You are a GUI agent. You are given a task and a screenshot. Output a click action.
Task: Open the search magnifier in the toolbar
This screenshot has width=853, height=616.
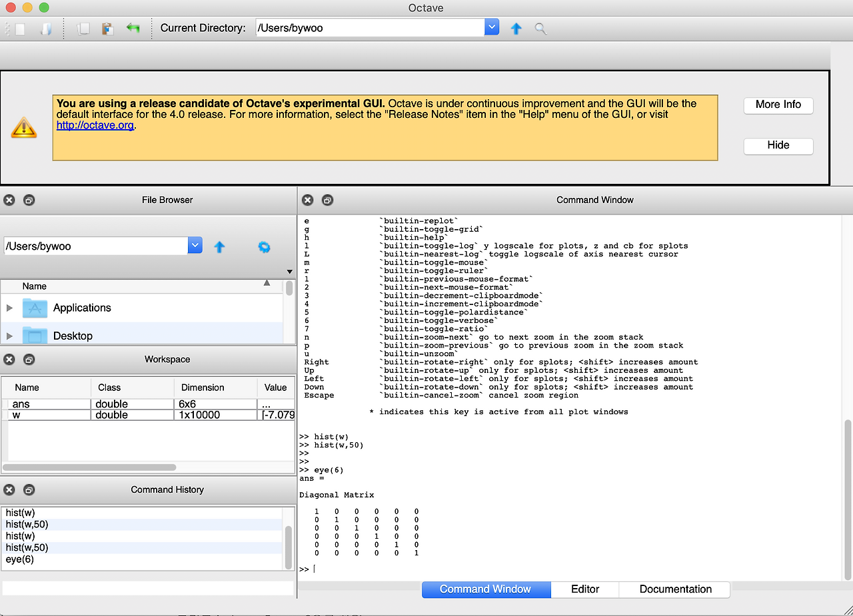pos(540,28)
